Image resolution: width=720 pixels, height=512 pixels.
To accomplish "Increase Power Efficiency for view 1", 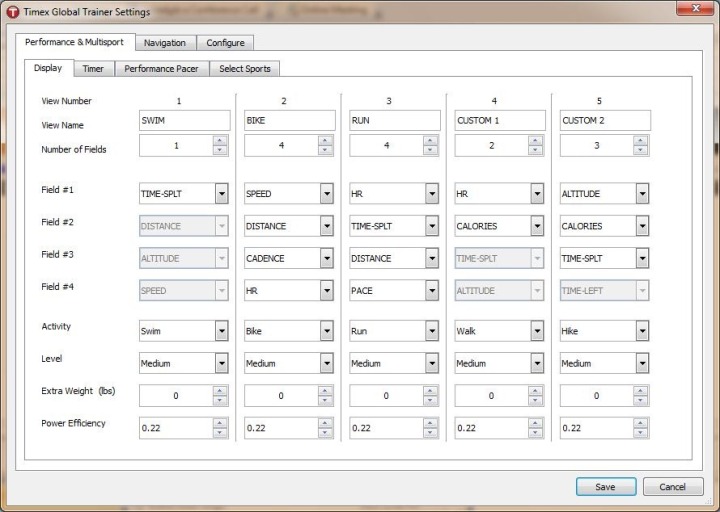I will 220,423.
